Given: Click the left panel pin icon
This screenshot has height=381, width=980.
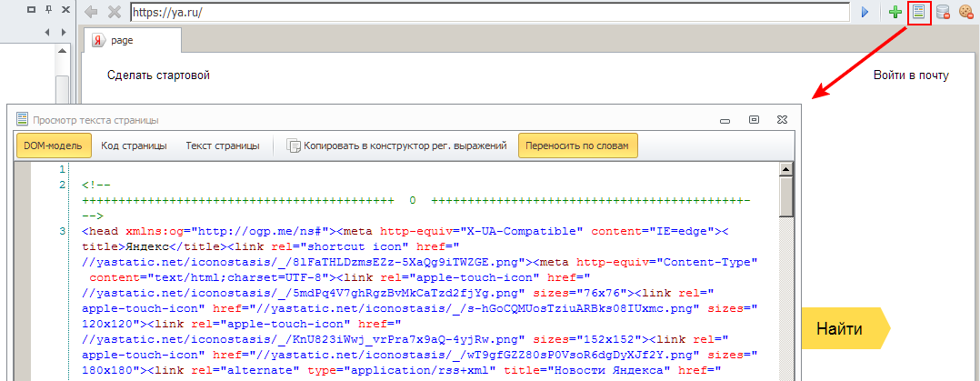Looking at the screenshot, I should [49, 11].
